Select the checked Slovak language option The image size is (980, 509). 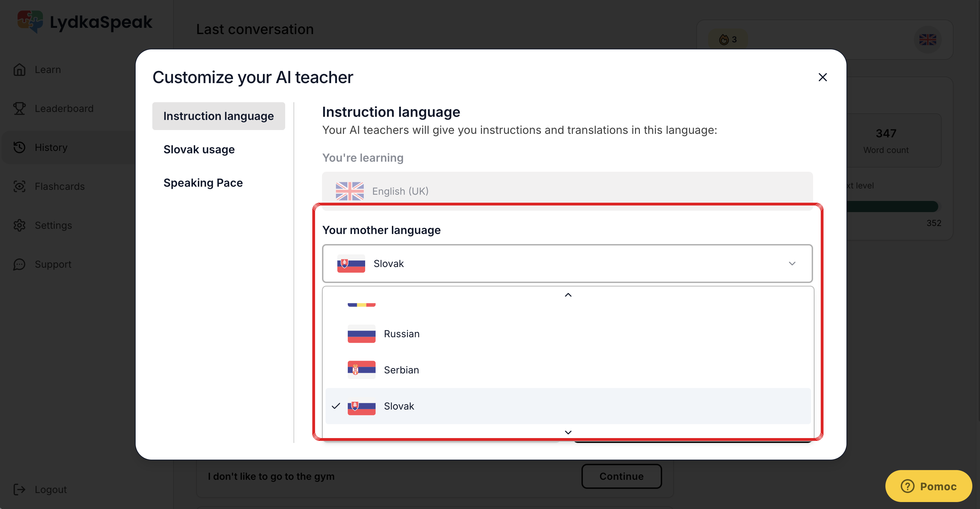click(x=568, y=406)
